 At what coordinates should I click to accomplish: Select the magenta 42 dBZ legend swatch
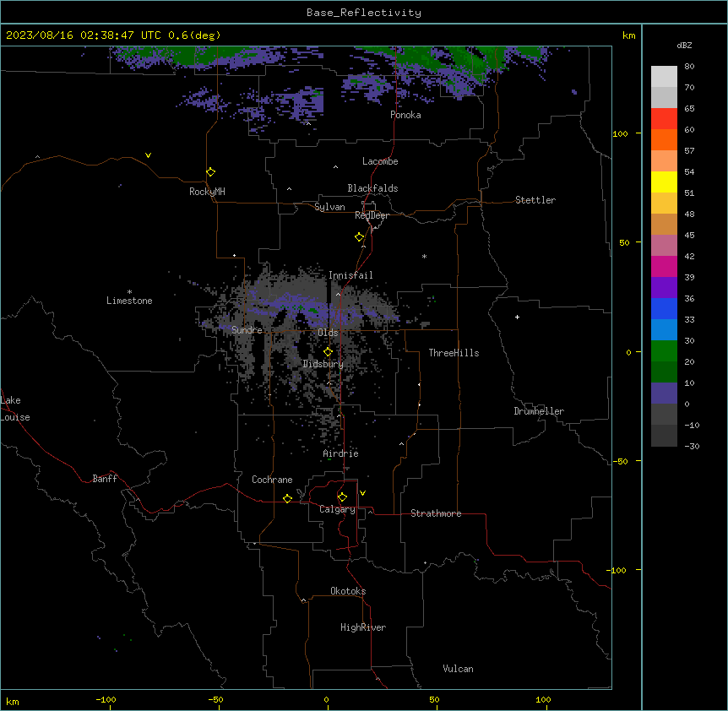[x=664, y=266]
